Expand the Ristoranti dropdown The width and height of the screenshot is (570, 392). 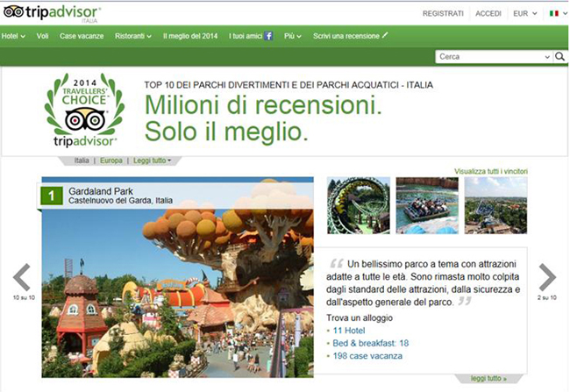tap(133, 36)
